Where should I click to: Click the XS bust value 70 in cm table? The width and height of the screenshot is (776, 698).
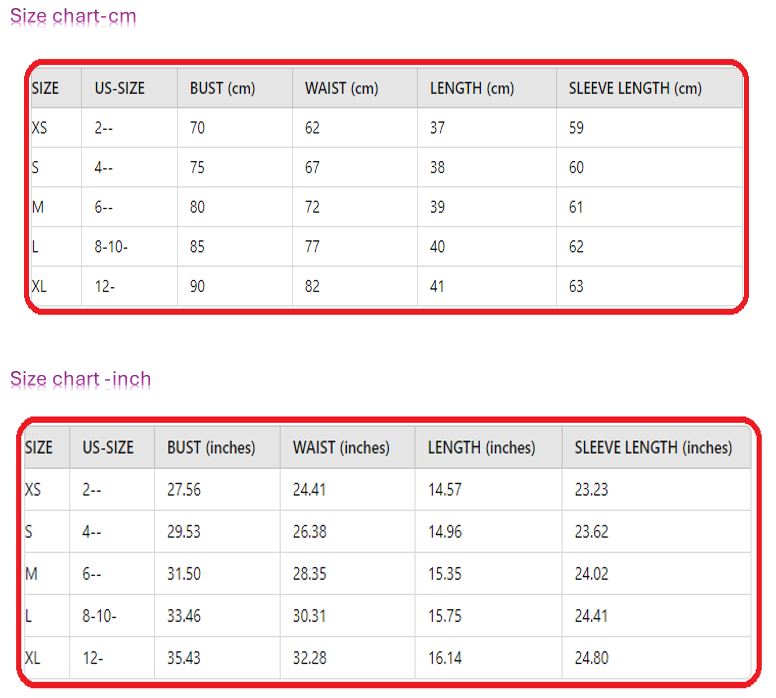click(197, 128)
